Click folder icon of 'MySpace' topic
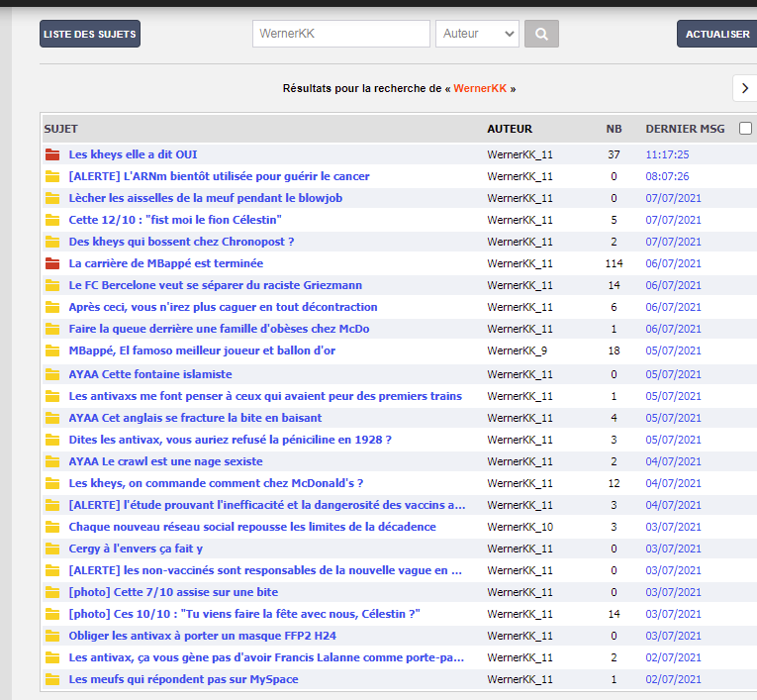This screenshot has height=700, width=757. click(x=52, y=679)
